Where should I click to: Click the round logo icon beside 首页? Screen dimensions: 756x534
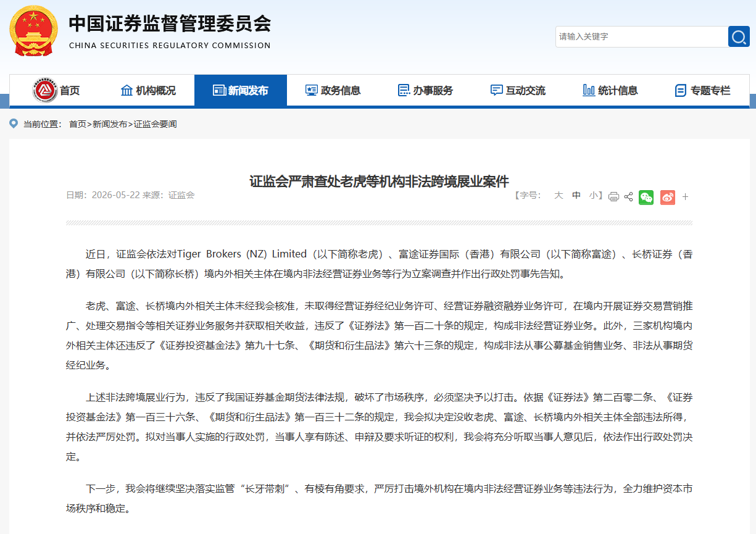tap(44, 91)
